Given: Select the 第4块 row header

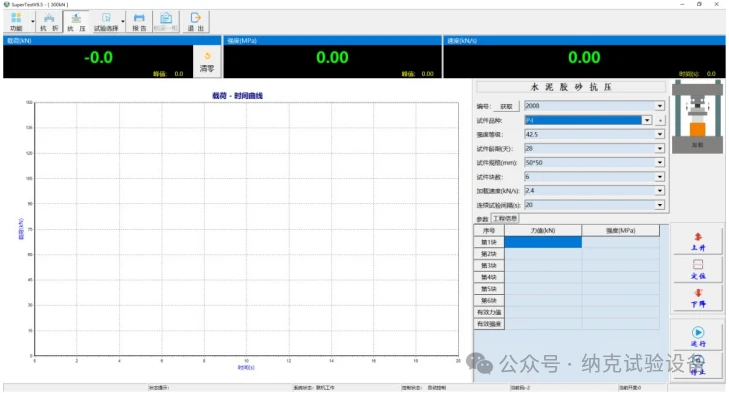Looking at the screenshot, I should coord(489,277).
